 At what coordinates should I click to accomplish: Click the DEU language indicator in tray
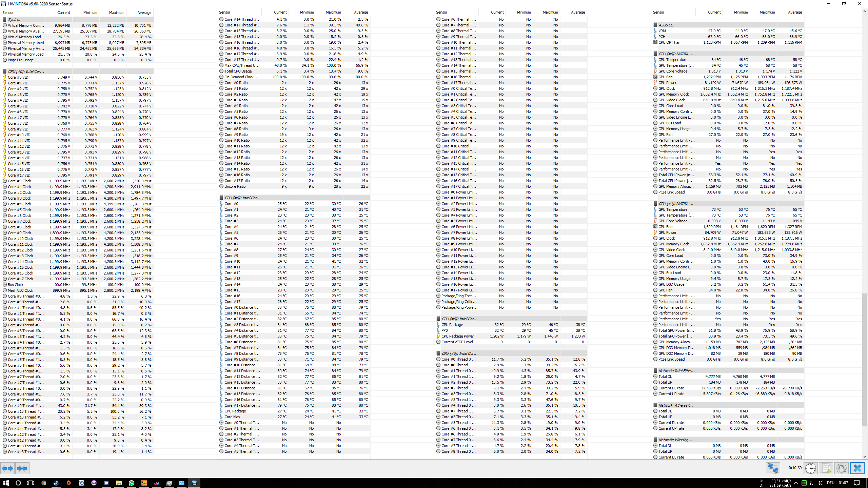point(830,483)
